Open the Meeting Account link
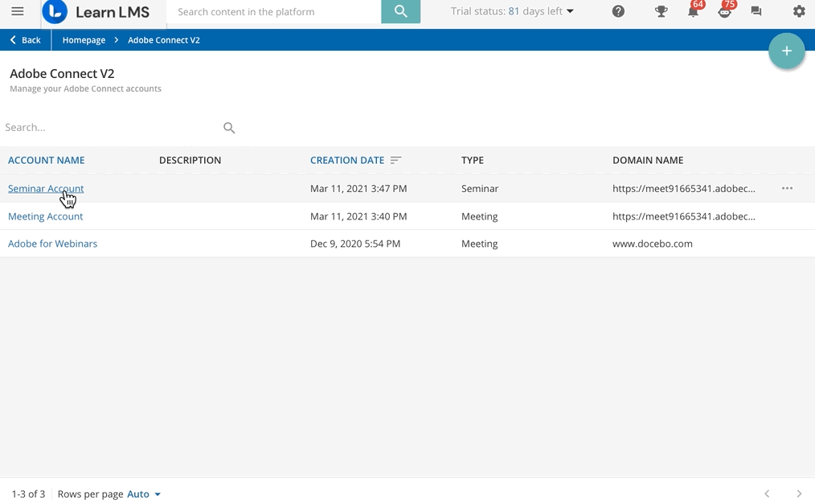 [x=45, y=216]
